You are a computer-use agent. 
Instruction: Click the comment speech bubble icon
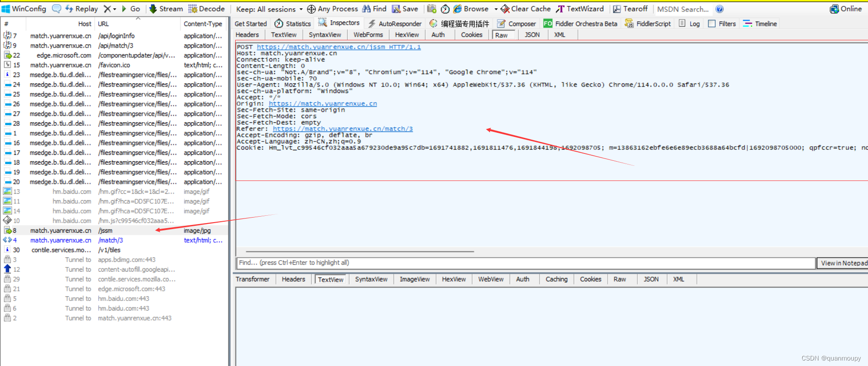[x=57, y=9]
